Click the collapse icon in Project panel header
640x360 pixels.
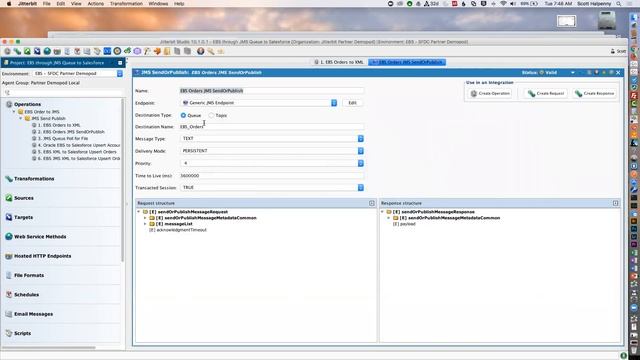point(120,63)
